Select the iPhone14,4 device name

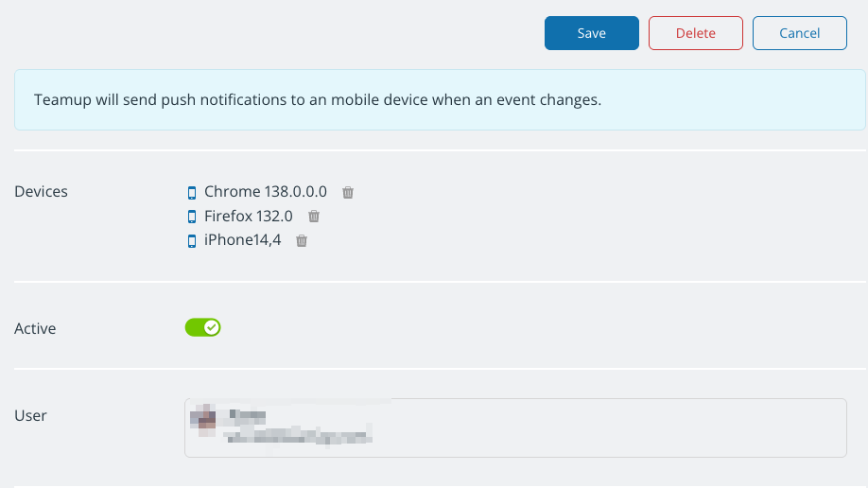coord(242,240)
